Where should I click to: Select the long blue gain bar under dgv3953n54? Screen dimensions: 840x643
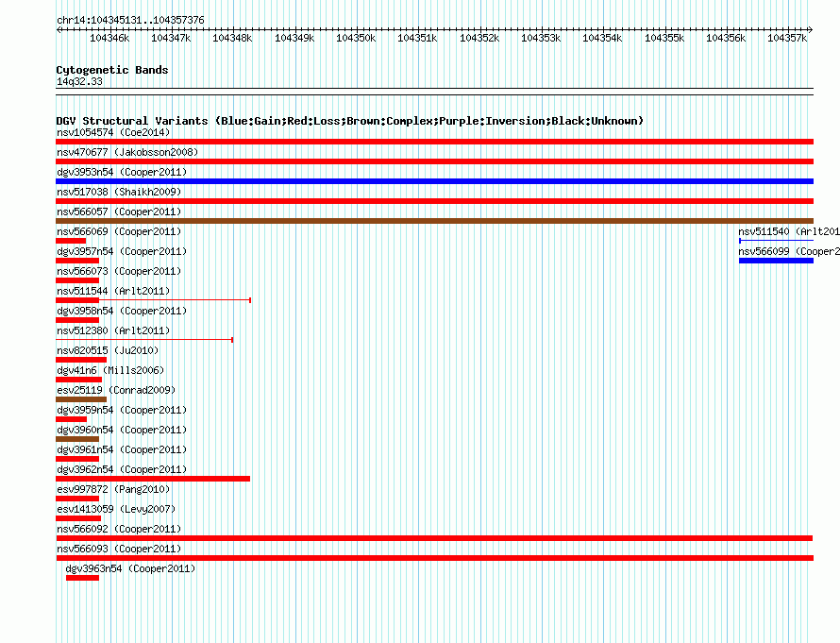pyautogui.click(x=434, y=181)
